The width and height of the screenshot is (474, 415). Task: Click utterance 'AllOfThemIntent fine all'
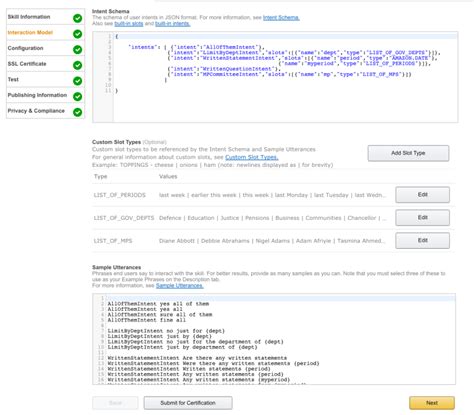pyautogui.click(x=147, y=320)
